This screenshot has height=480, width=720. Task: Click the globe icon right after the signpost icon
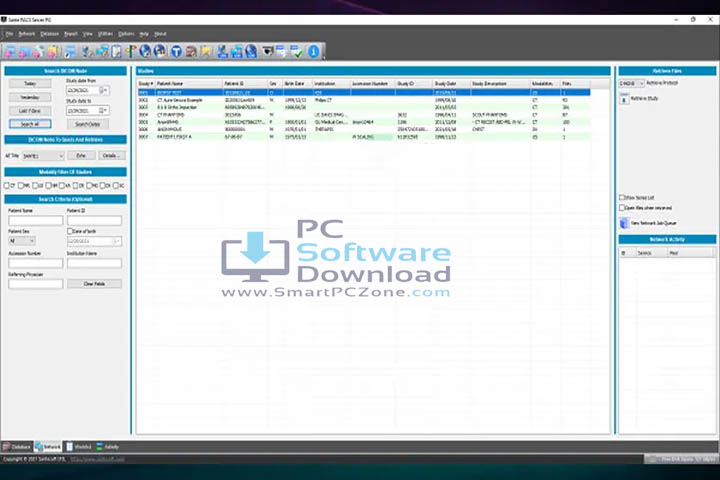tap(145, 51)
